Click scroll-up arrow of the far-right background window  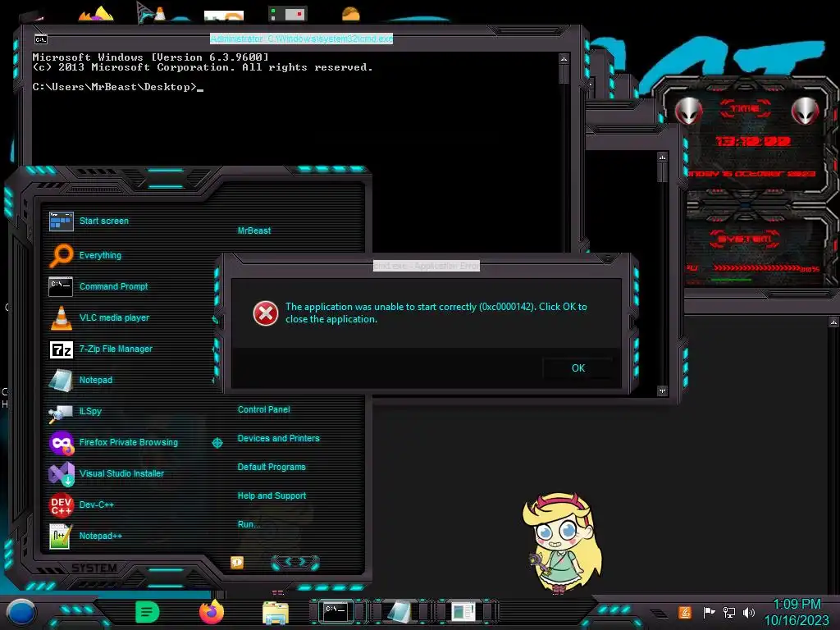point(833,322)
